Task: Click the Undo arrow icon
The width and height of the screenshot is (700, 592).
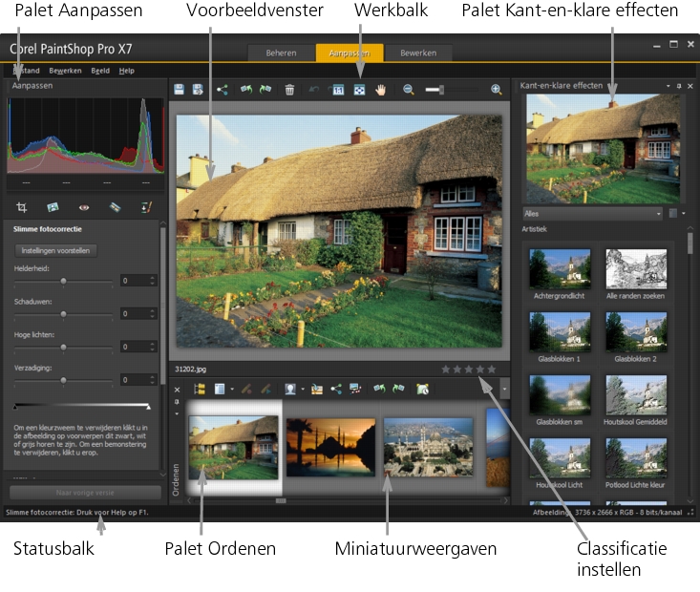Action: [x=314, y=90]
